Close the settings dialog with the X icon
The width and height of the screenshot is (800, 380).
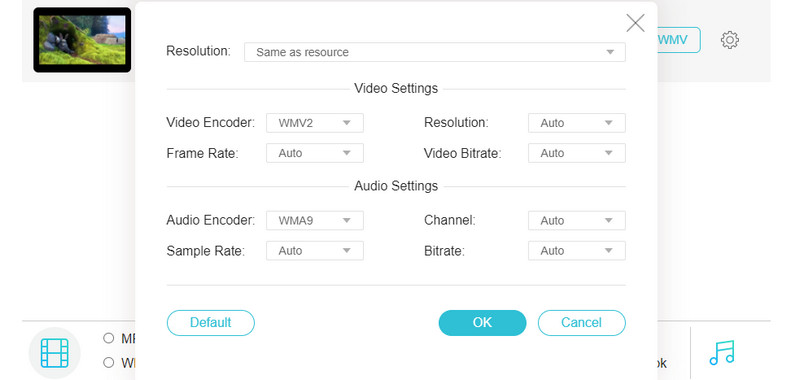click(x=635, y=23)
